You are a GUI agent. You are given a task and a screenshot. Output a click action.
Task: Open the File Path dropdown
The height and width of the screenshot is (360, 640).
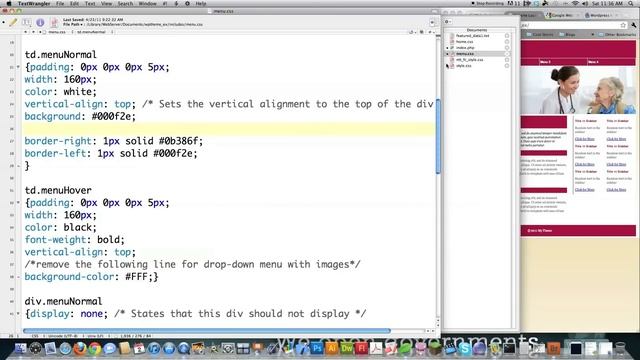(x=73, y=24)
